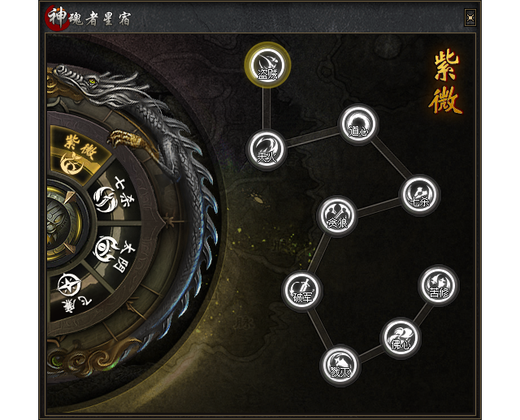Close the 神魂者星宿 window

(470, 18)
